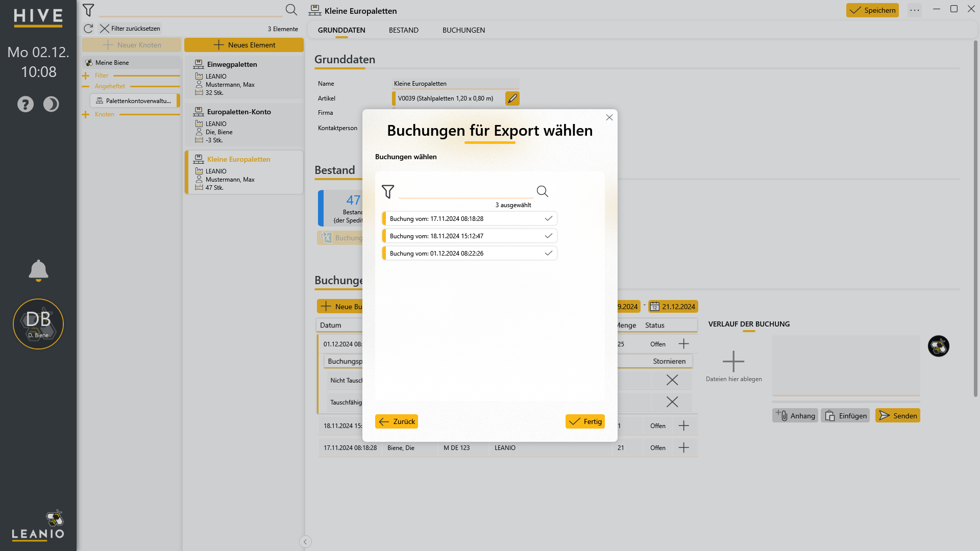Collapse the list panel with the chevron
The height and width of the screenshot is (551, 980).
pos(305,542)
